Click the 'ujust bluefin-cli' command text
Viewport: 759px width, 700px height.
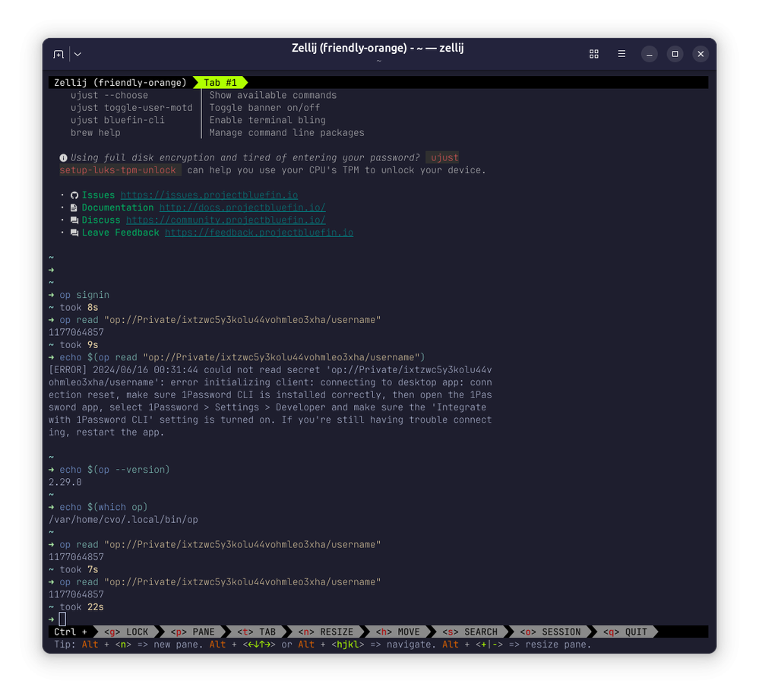(x=118, y=120)
